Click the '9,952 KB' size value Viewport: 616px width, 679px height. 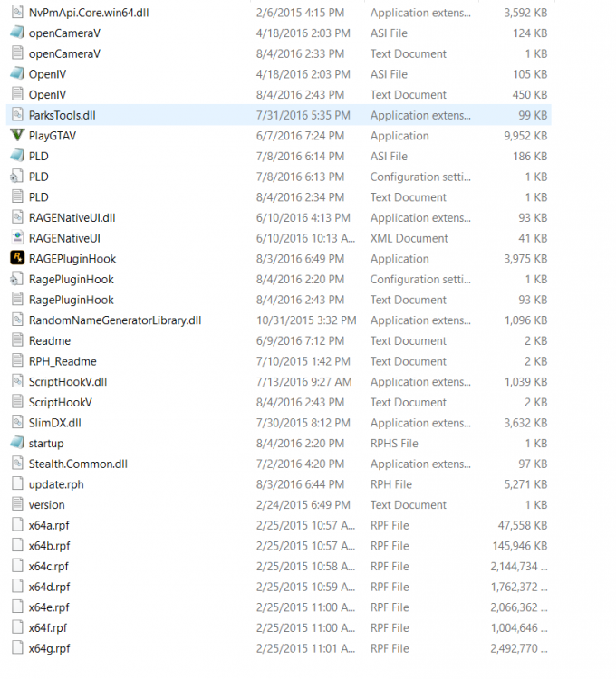525,136
